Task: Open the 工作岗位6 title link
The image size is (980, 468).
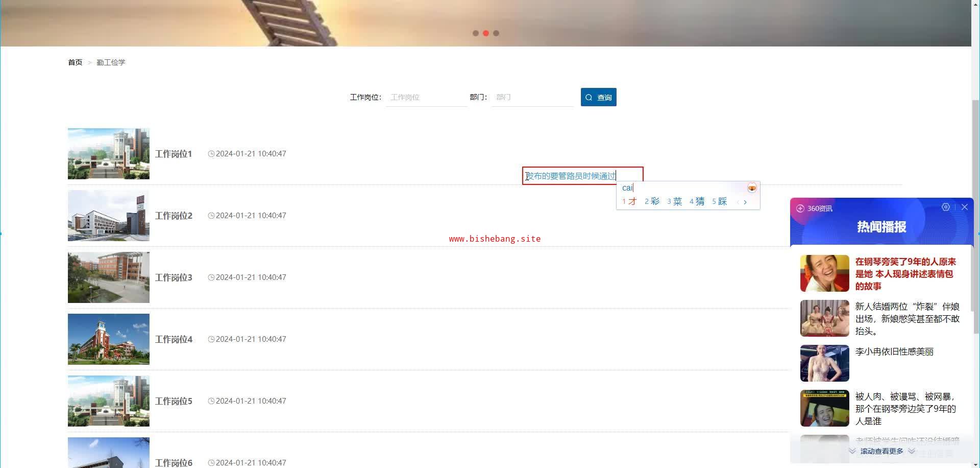Action: point(174,463)
